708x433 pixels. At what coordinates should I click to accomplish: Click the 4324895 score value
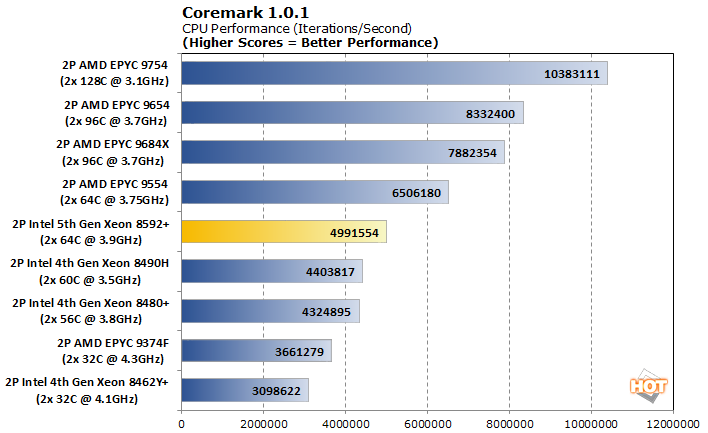point(326,312)
